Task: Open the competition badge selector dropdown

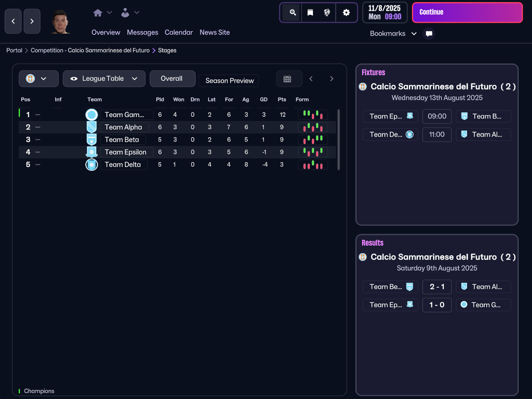Action: [x=38, y=79]
